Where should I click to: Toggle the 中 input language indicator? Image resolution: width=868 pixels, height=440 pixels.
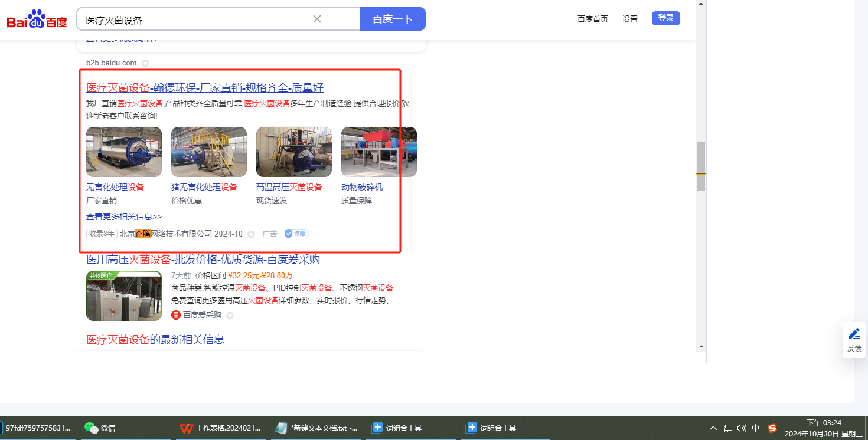point(756,428)
